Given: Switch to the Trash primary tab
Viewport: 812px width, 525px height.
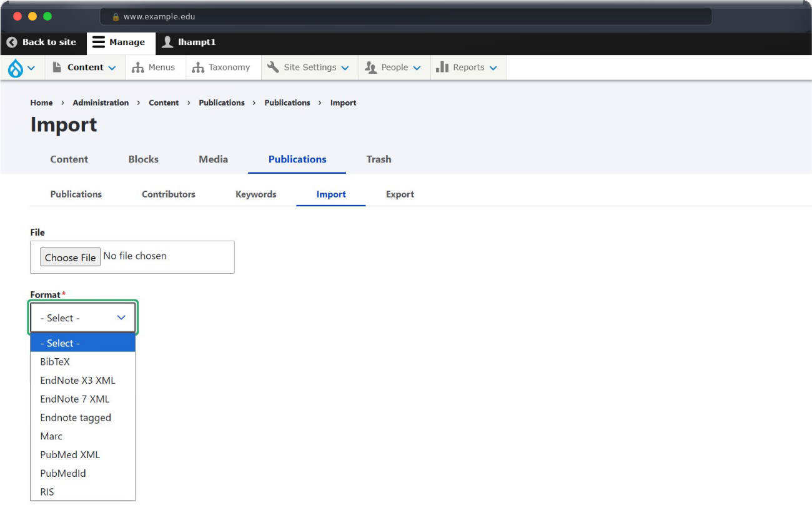Looking at the screenshot, I should (379, 159).
